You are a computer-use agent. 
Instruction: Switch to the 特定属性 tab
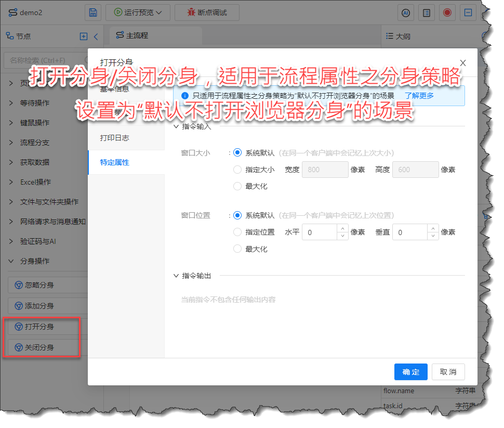(x=115, y=162)
